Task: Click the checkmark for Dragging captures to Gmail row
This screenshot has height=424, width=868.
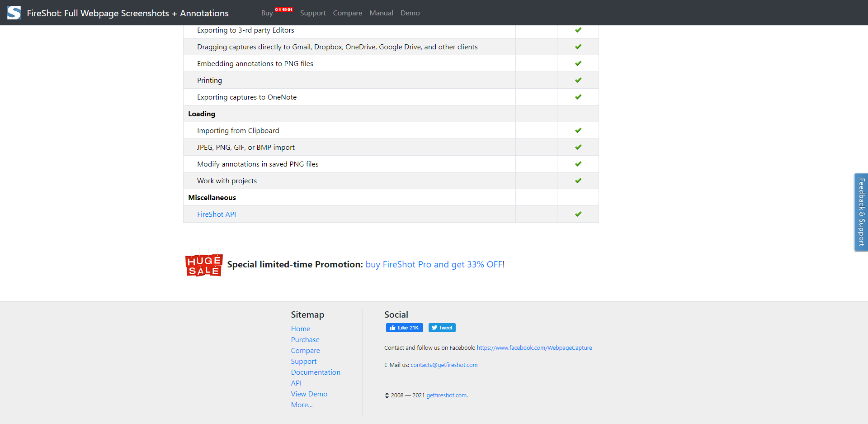Action: pos(578,47)
